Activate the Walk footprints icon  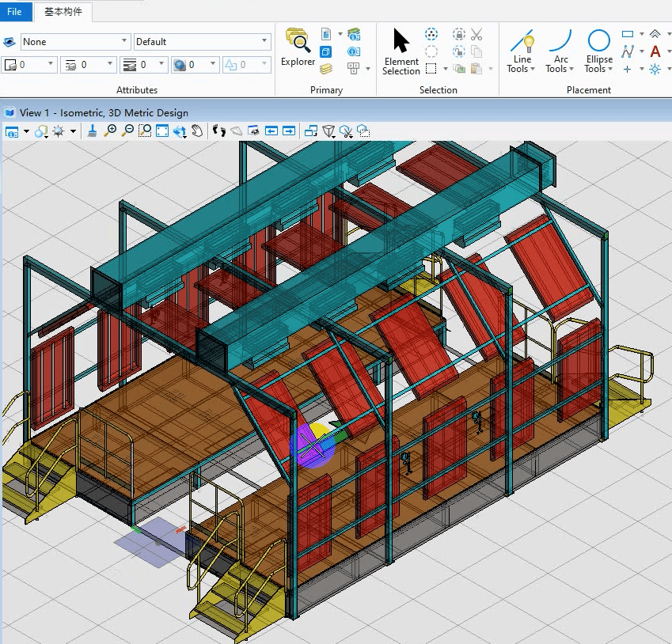click(219, 131)
